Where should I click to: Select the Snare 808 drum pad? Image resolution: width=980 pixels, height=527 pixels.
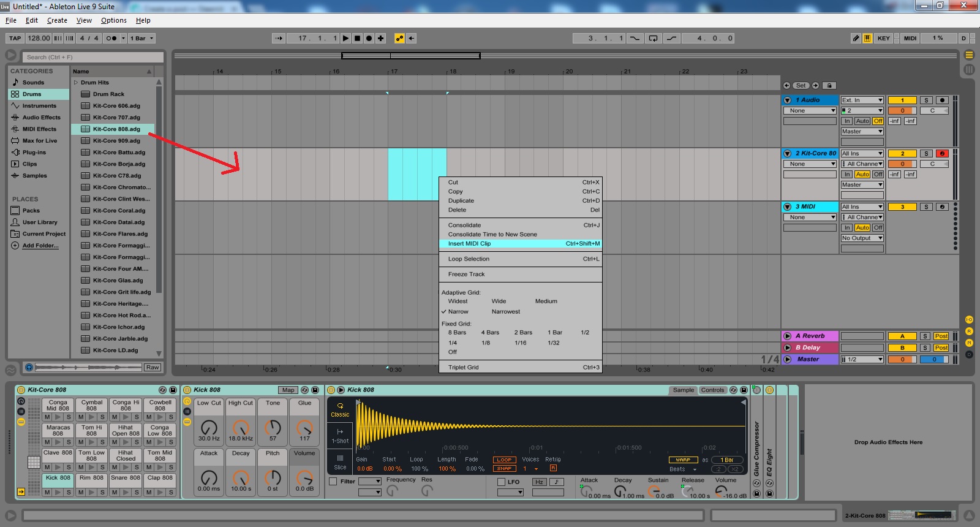(x=126, y=478)
